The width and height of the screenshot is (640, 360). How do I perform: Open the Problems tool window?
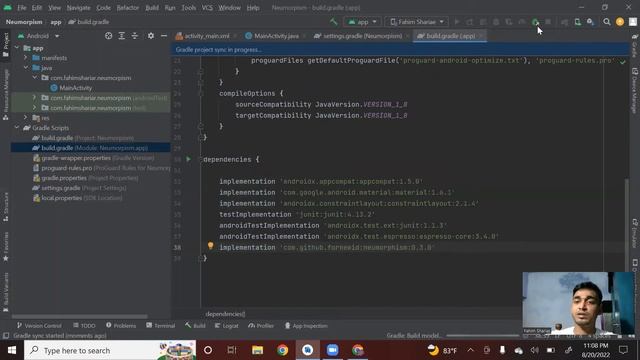[x=121, y=326]
